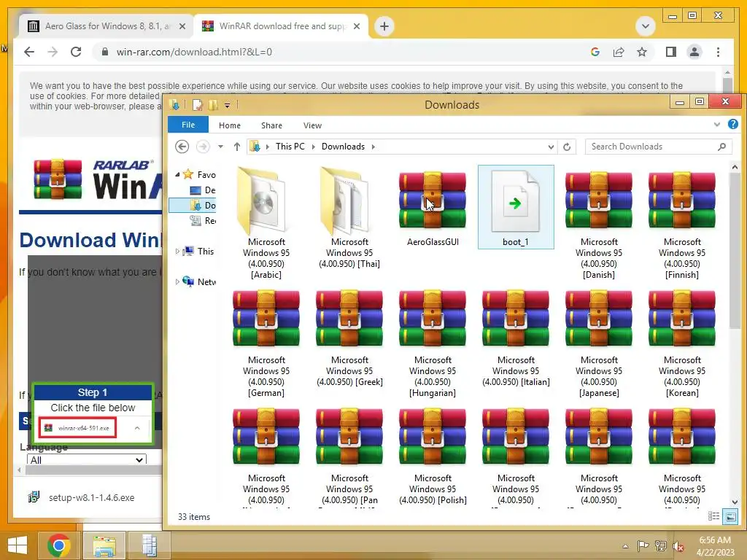Open Chrome profile avatar menu
The height and width of the screenshot is (560, 747).
(x=694, y=52)
